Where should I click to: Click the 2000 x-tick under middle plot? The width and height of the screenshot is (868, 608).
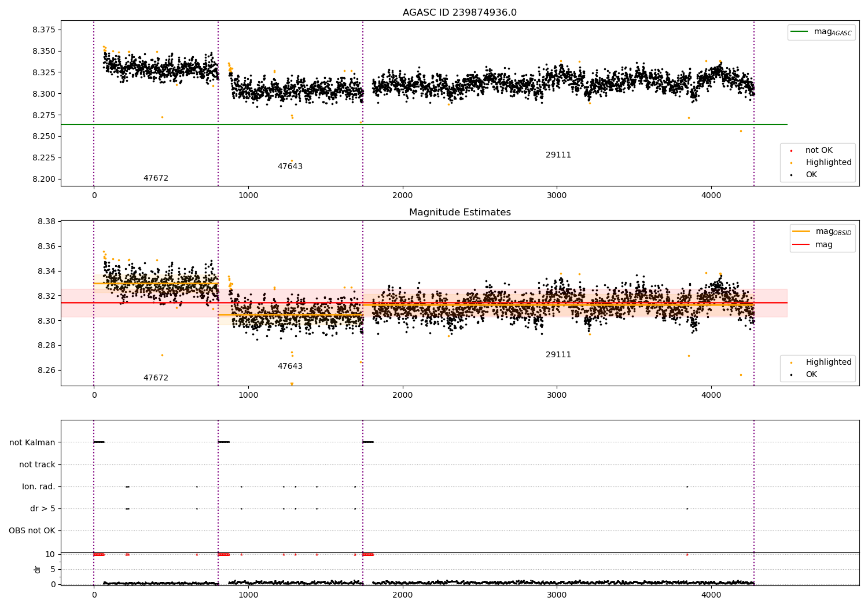point(403,395)
